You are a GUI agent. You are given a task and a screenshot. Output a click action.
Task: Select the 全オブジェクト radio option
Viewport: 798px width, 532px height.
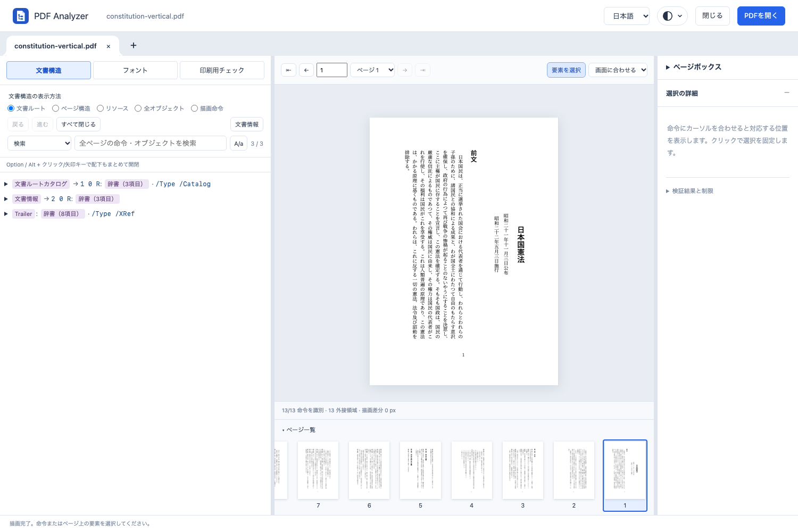(138, 109)
